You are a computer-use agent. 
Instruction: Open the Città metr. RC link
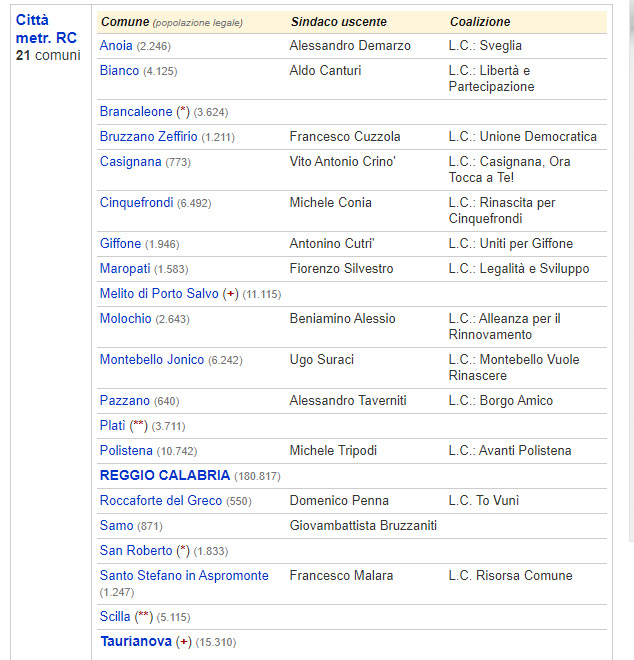[46, 29]
